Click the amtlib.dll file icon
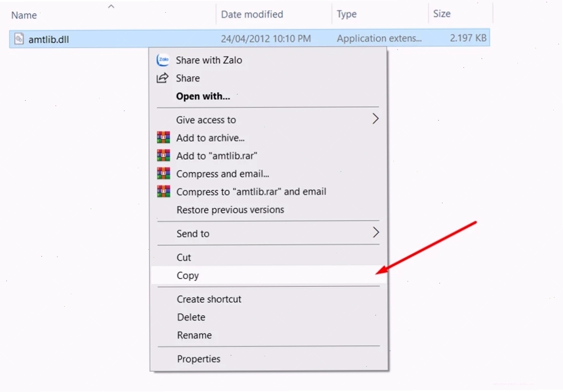563x392 pixels. 19,39
